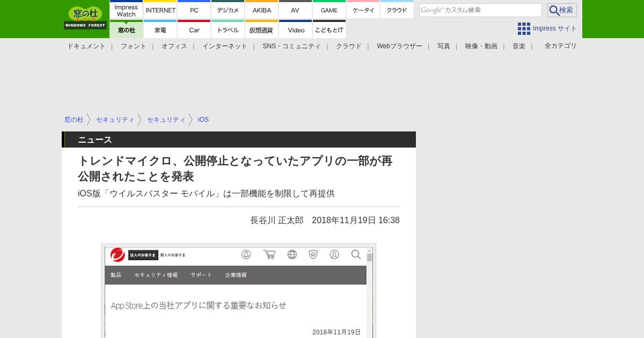Screen dimensions: 644x338
Task: Switch to the PC tab
Action: 194,10
